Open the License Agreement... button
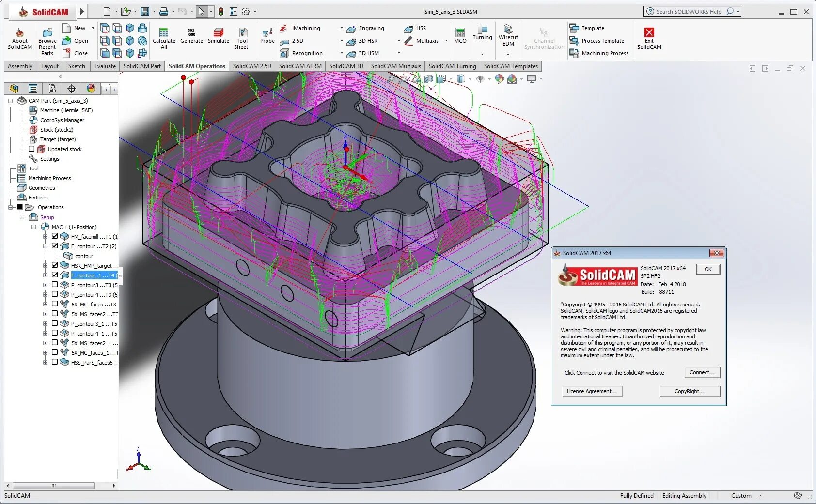The width and height of the screenshot is (816, 504). pyautogui.click(x=592, y=391)
